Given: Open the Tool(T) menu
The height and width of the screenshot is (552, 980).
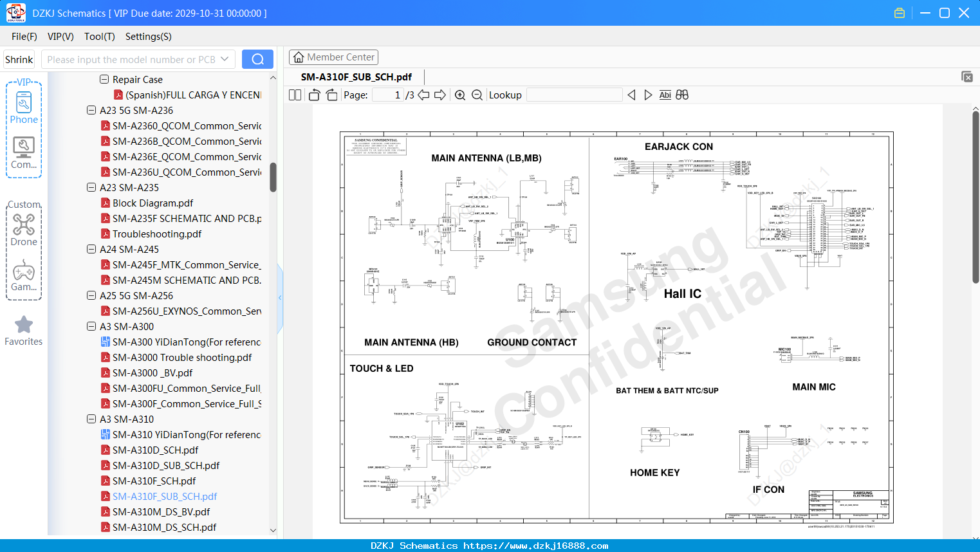Looking at the screenshot, I should coord(100,36).
